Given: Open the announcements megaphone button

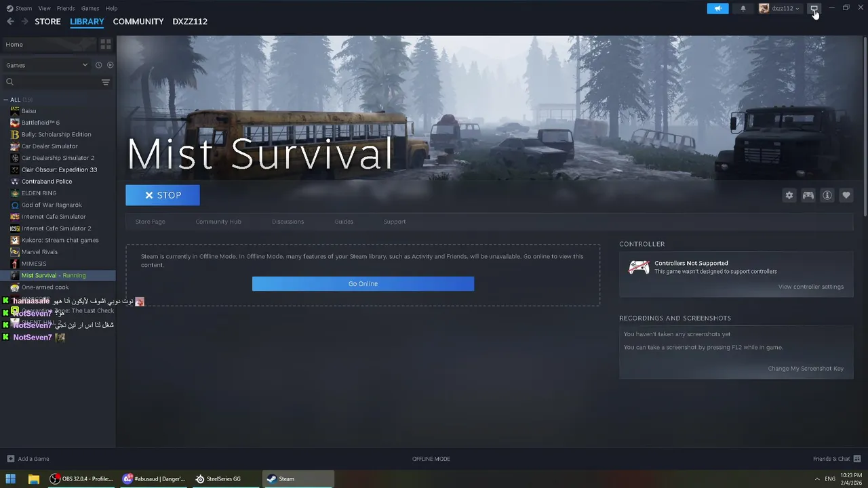Looking at the screenshot, I should pyautogui.click(x=717, y=8).
